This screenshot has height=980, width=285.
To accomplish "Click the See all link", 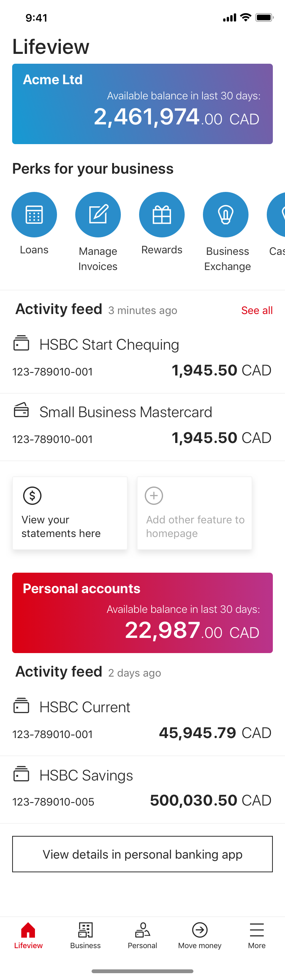I will [x=257, y=311].
